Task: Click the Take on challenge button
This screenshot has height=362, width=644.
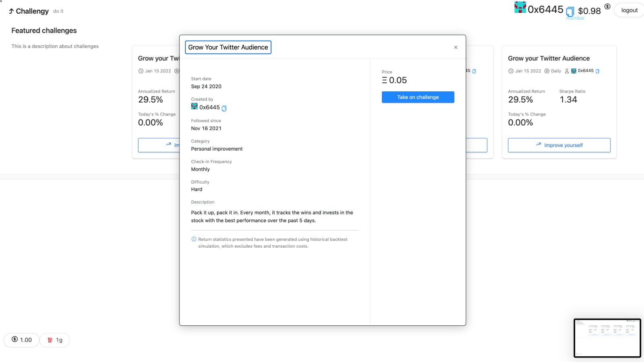Action: click(418, 97)
